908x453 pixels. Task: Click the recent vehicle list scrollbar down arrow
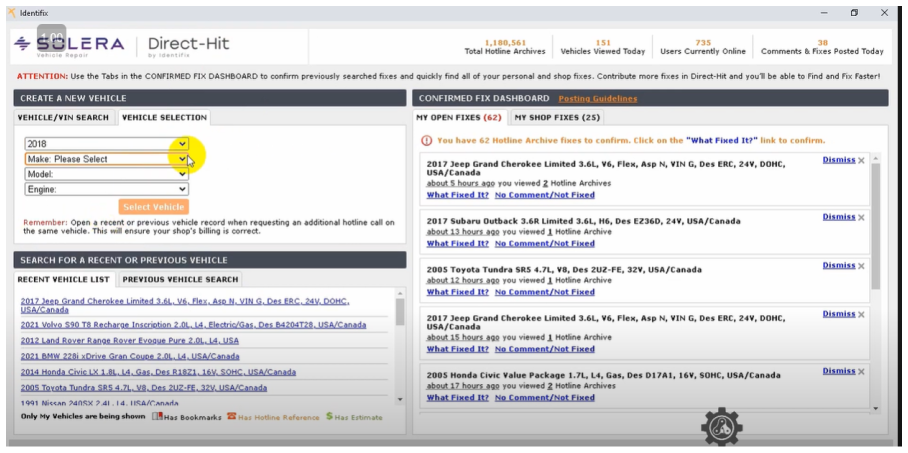400,399
